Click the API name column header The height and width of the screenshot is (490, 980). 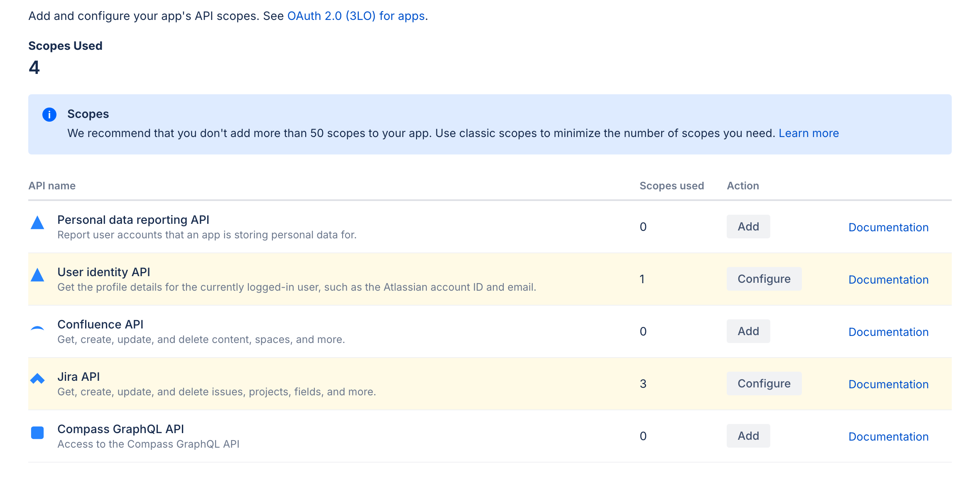coord(52,186)
